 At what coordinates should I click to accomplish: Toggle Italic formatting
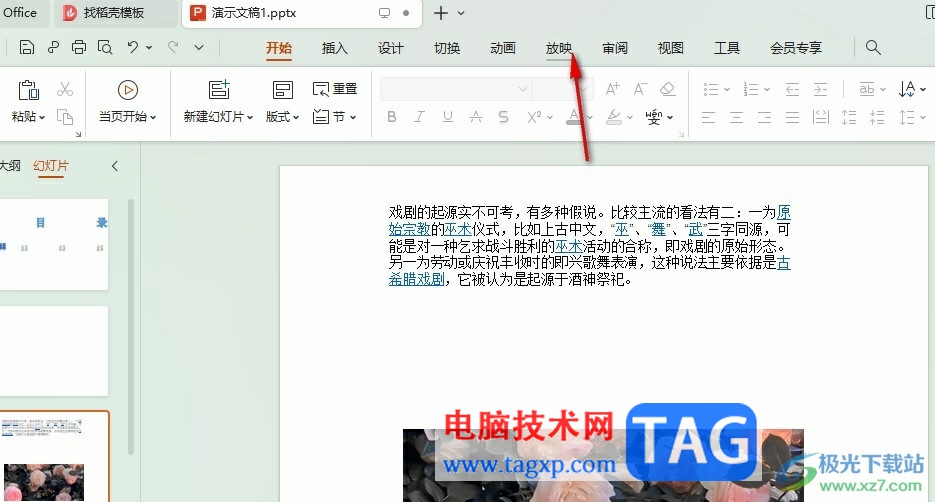tap(419, 117)
